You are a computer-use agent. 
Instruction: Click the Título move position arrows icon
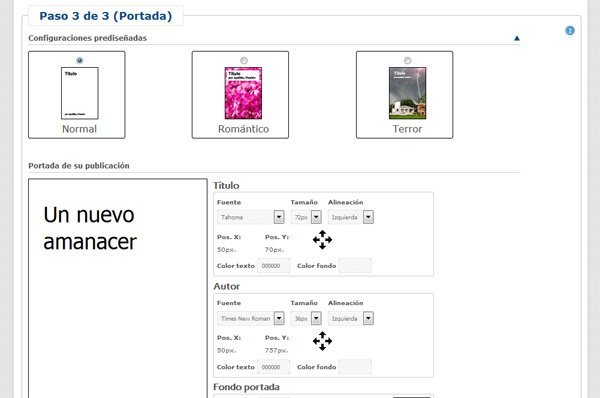[322, 240]
